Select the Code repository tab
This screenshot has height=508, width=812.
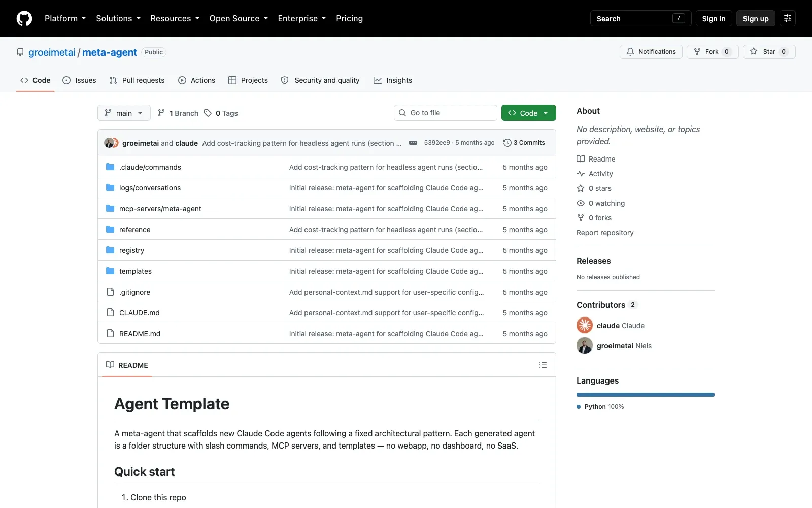[36, 80]
